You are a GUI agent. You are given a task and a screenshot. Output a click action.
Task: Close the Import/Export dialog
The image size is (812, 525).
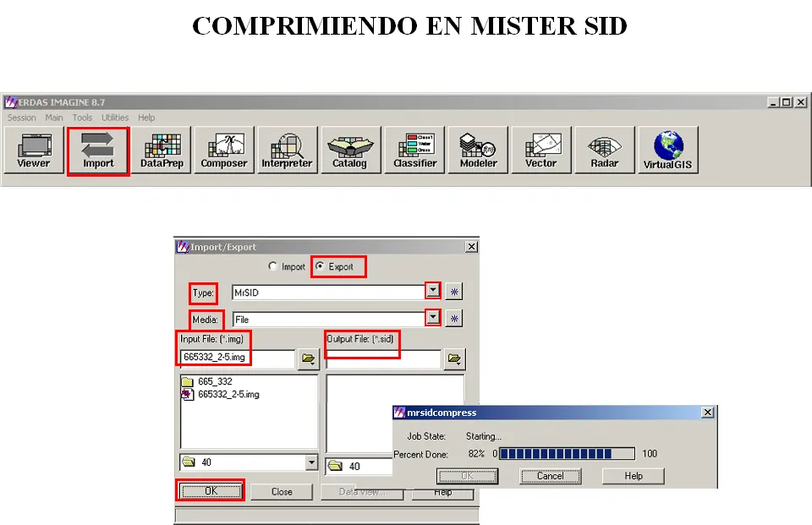point(471,247)
